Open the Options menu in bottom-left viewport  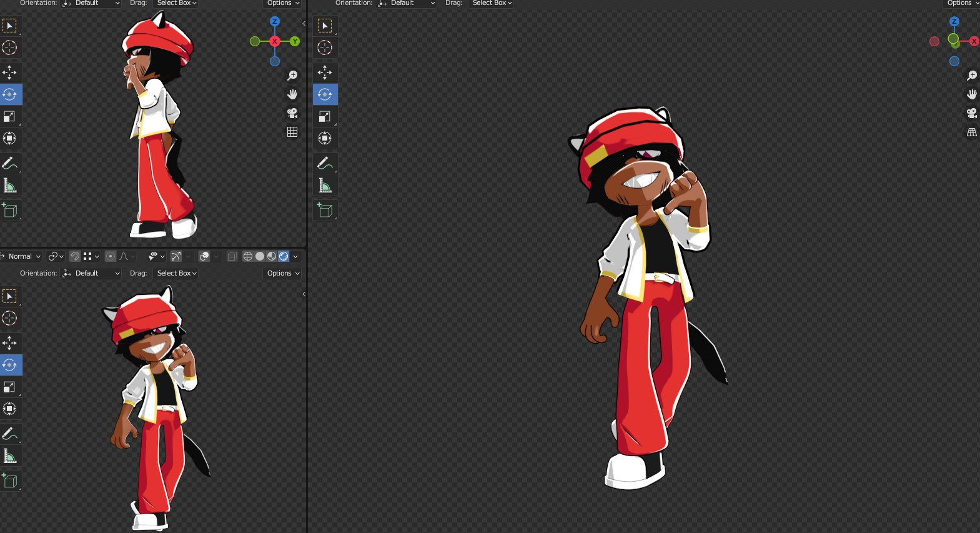point(283,273)
